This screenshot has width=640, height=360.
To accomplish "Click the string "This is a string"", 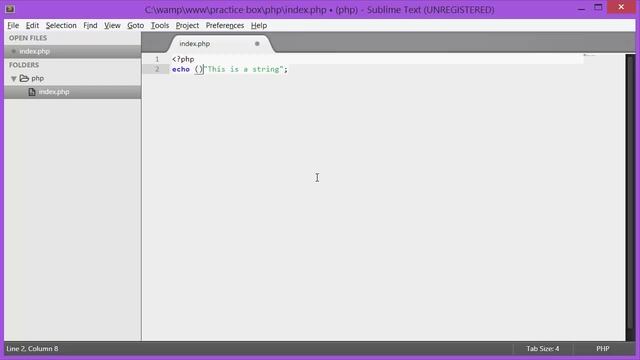I will tap(243, 69).
